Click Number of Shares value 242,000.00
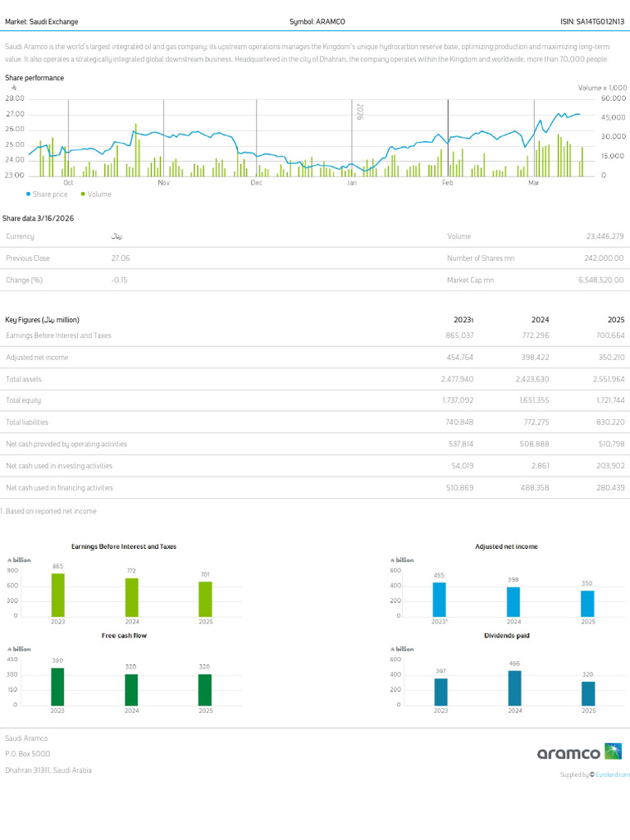The image size is (630, 840). coord(604,258)
